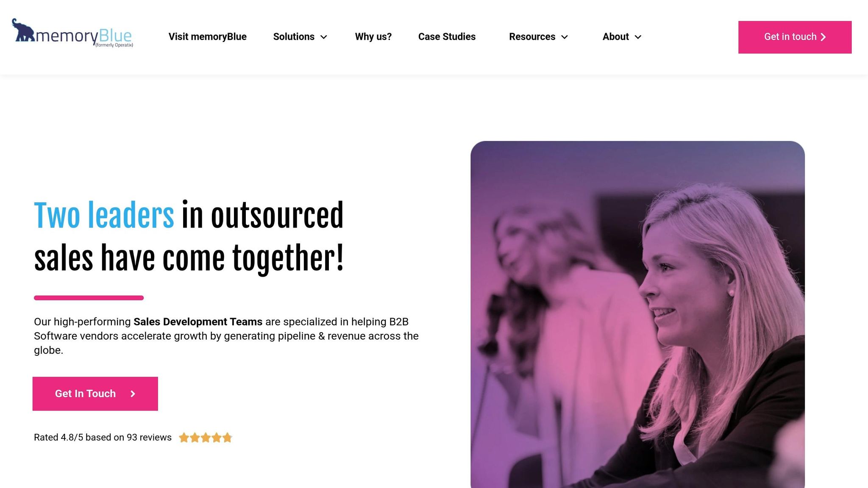Screen dimensions: 868x488
Task: Click the pink divider bar under headline
Action: pyautogui.click(x=89, y=298)
